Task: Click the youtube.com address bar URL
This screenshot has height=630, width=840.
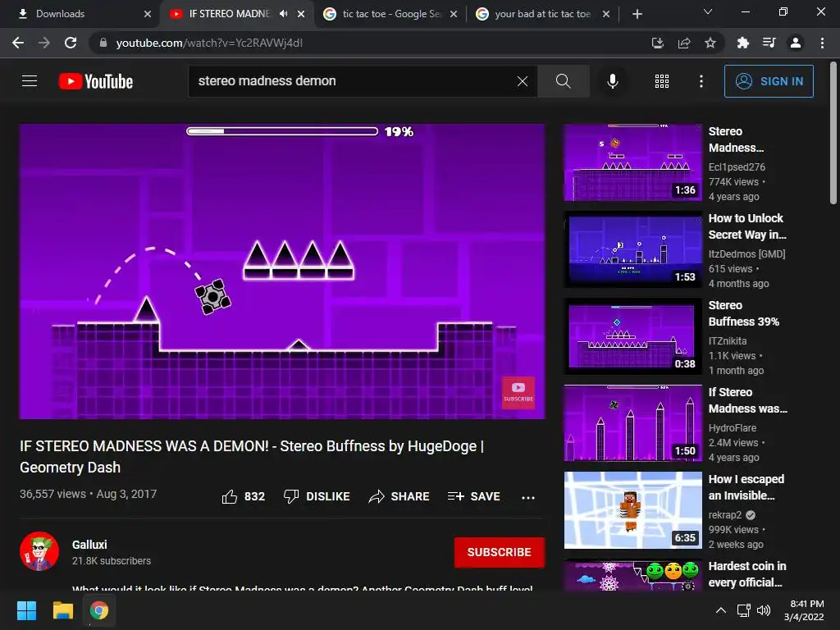Action: tap(209, 43)
